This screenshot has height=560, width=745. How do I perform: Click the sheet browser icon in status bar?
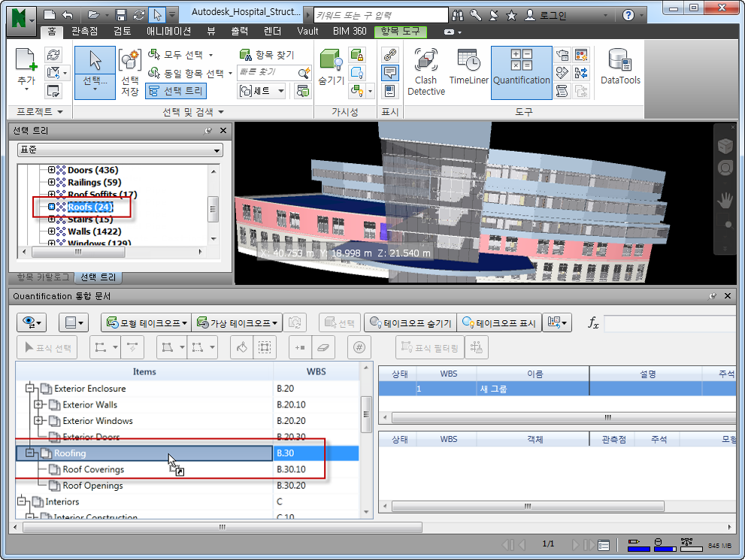tap(604, 545)
